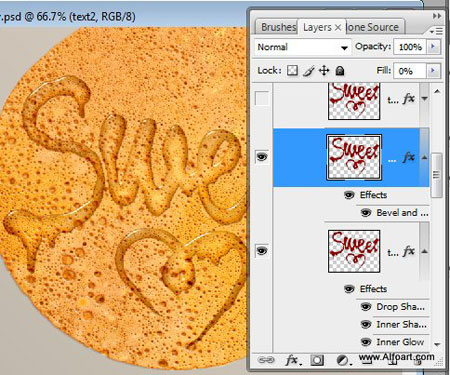This screenshot has width=450, height=375.
Task: Click the Opacity label
Action: 373,46
